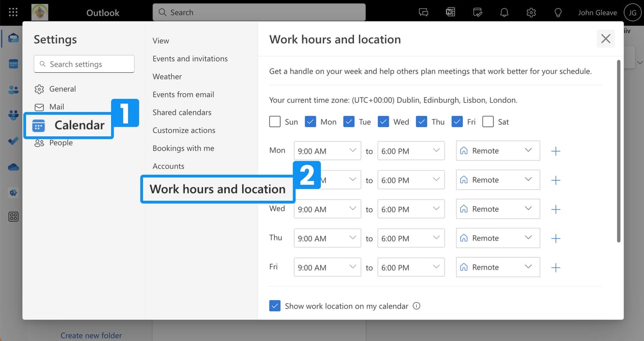
Task: Uncheck the Thu workday checkbox
Action: pos(422,121)
